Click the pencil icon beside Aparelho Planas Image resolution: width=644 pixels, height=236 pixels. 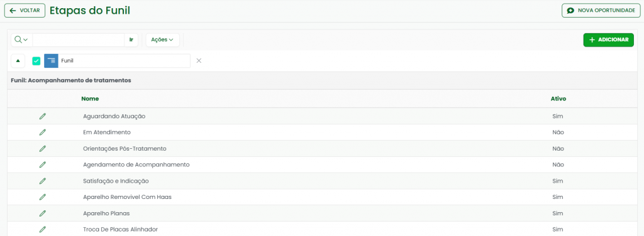[43, 213]
